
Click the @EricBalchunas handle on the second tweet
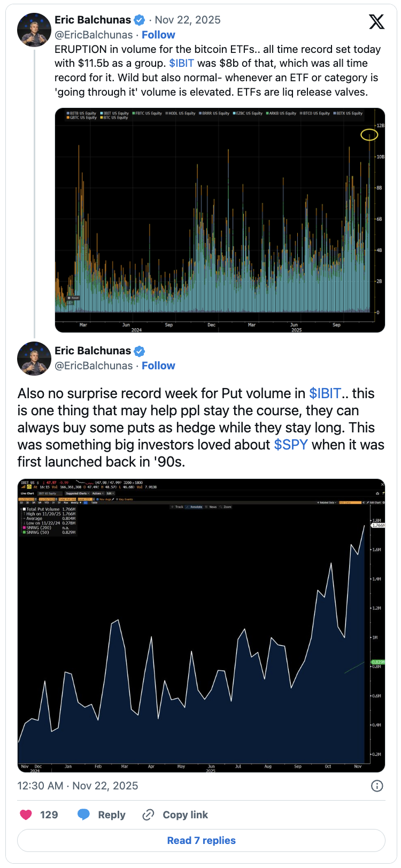click(x=94, y=366)
